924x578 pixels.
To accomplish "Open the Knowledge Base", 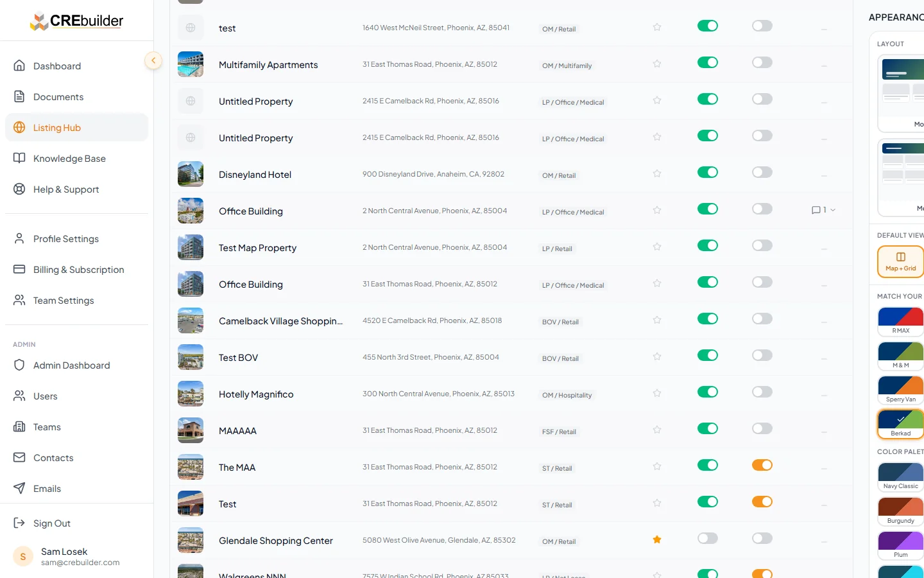I will tap(69, 158).
